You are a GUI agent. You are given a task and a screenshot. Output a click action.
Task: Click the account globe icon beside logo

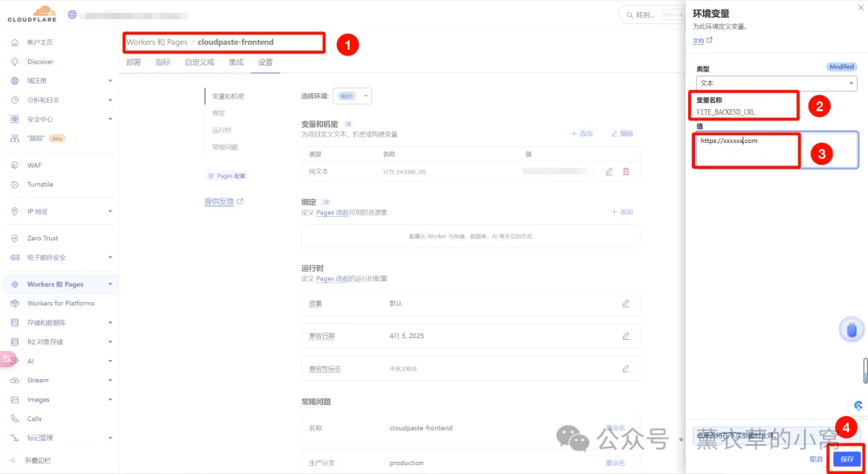(72, 14)
